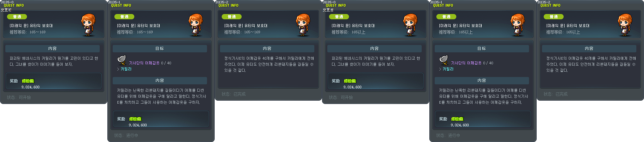The image size is (644, 142).
Task: Click the NPC portrait in the 变更后 quest panel
Action: tap(410, 25)
